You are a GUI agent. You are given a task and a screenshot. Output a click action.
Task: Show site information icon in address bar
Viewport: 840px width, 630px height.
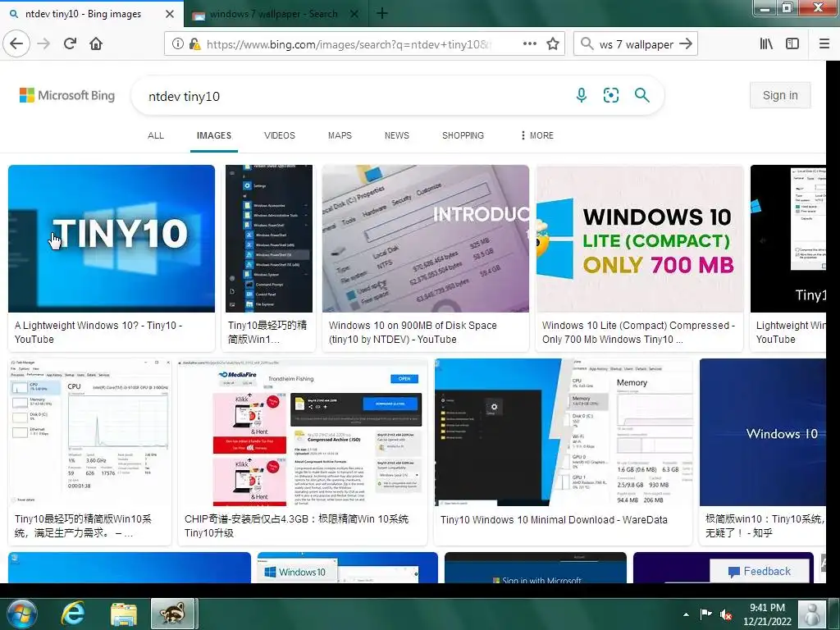pyautogui.click(x=178, y=44)
